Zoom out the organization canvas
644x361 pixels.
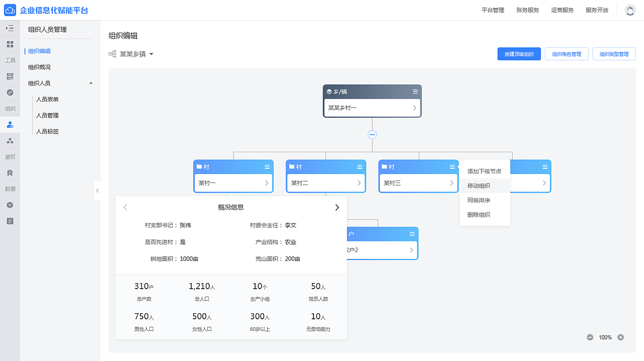point(590,337)
